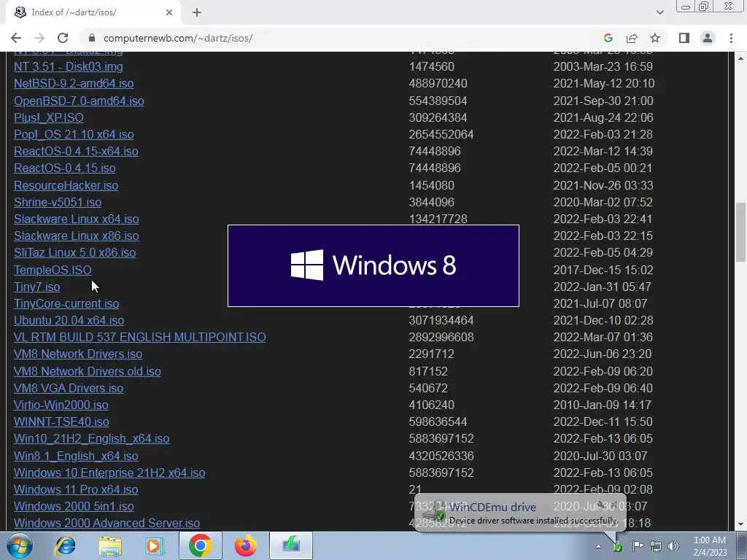747x560 pixels.
Task: Open Slackware Linux x86.iso link
Action: 76,236
